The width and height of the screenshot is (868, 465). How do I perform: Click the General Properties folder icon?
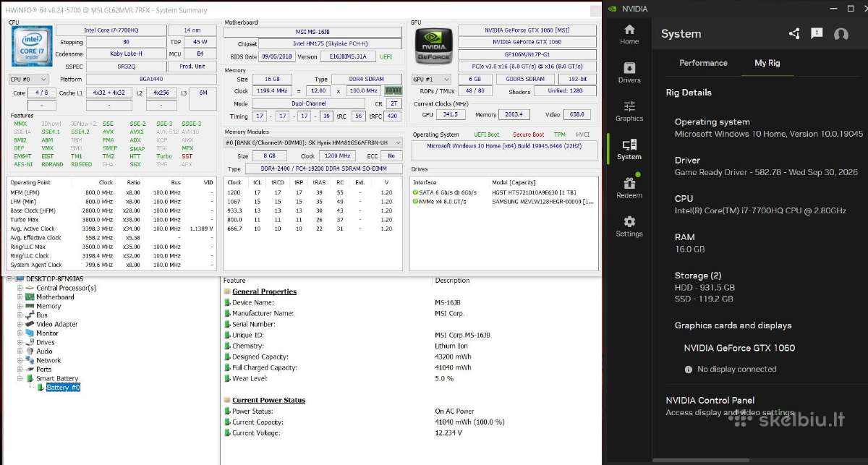tap(227, 291)
